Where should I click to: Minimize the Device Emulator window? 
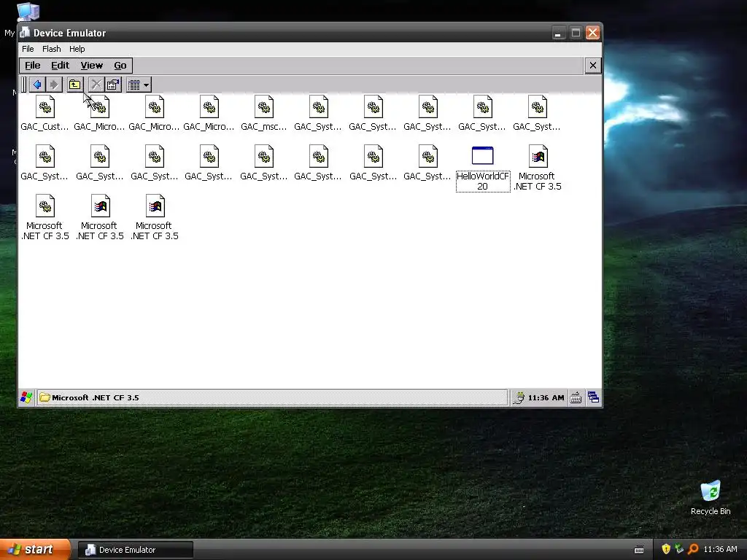(x=558, y=33)
